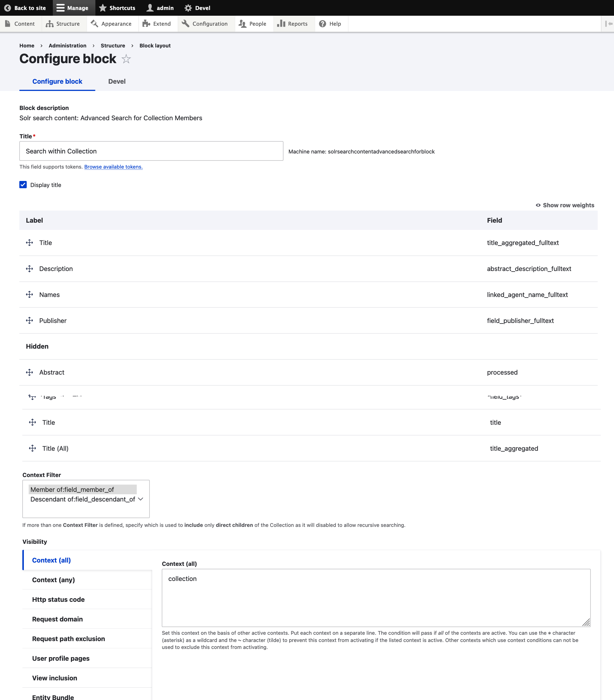The height and width of the screenshot is (700, 614).
Task: Open the Request path exclusion tab
Action: point(69,639)
